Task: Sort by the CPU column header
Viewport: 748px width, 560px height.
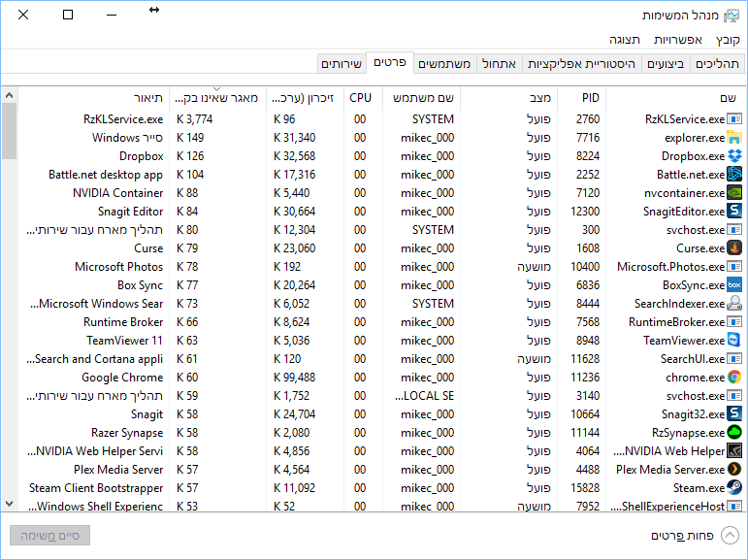Action: point(363,98)
